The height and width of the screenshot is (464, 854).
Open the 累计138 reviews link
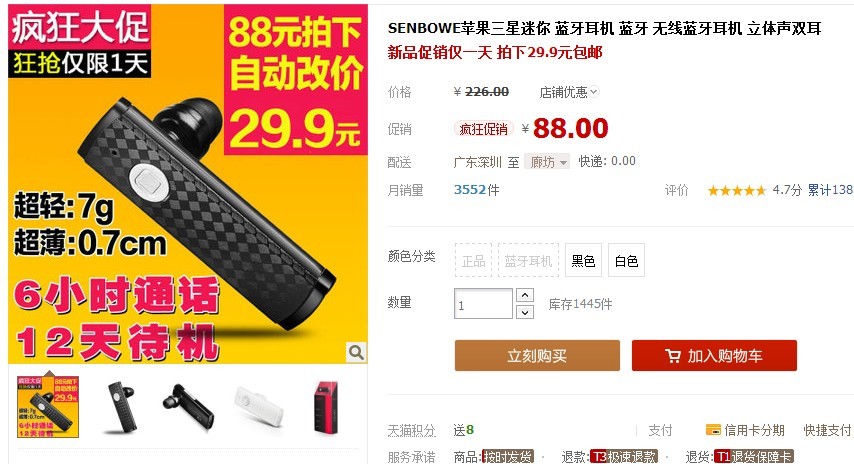(x=830, y=190)
